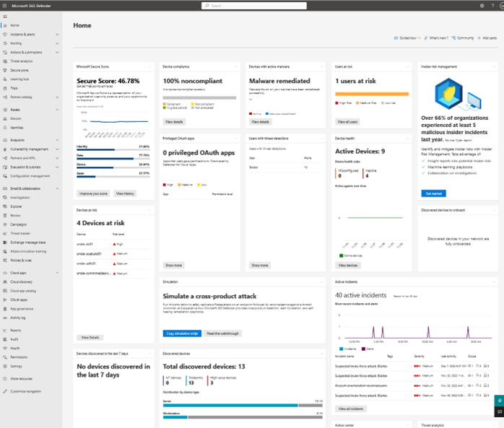This screenshot has height=428, width=504.
Task: Open Exchange message trace
Action: 28,243
